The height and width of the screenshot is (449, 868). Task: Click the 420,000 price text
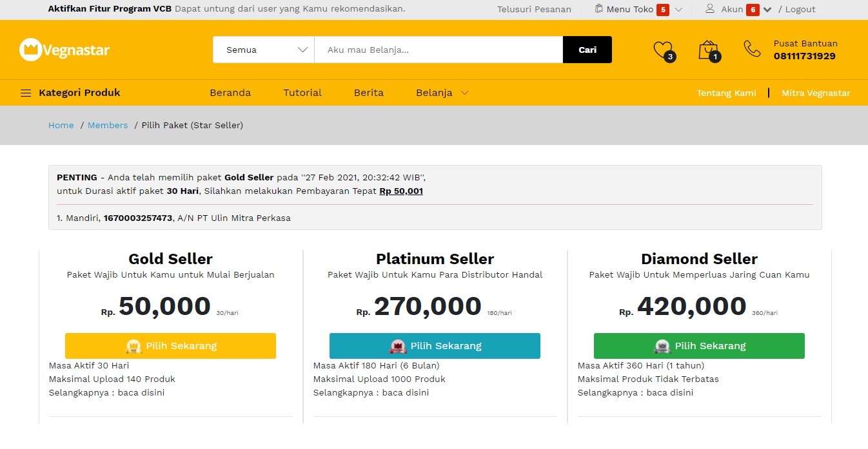pos(692,306)
